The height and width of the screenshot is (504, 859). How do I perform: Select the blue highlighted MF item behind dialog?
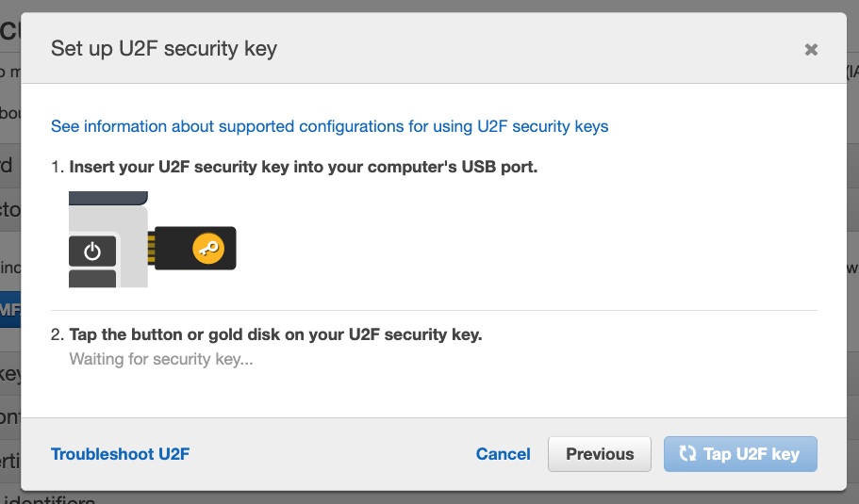[x=10, y=310]
